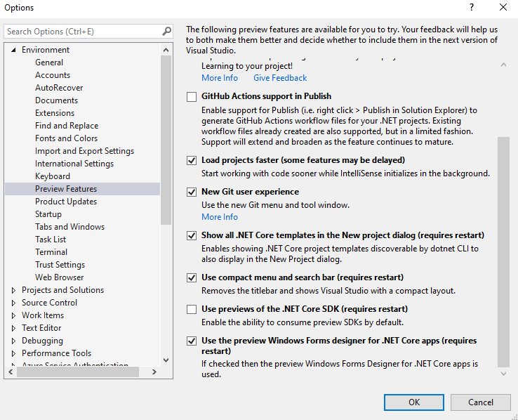Viewport: 518px width, 420px height.
Task: Open Web Browser options
Action: pos(60,277)
